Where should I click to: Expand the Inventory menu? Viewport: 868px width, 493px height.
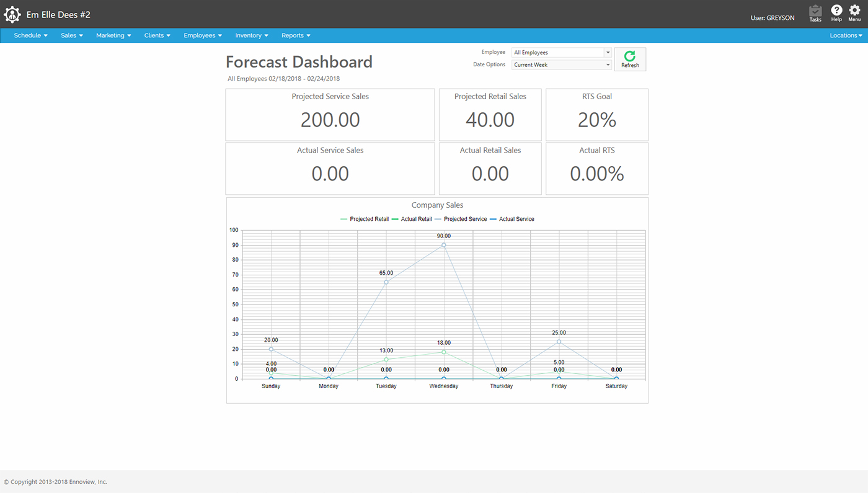point(252,35)
